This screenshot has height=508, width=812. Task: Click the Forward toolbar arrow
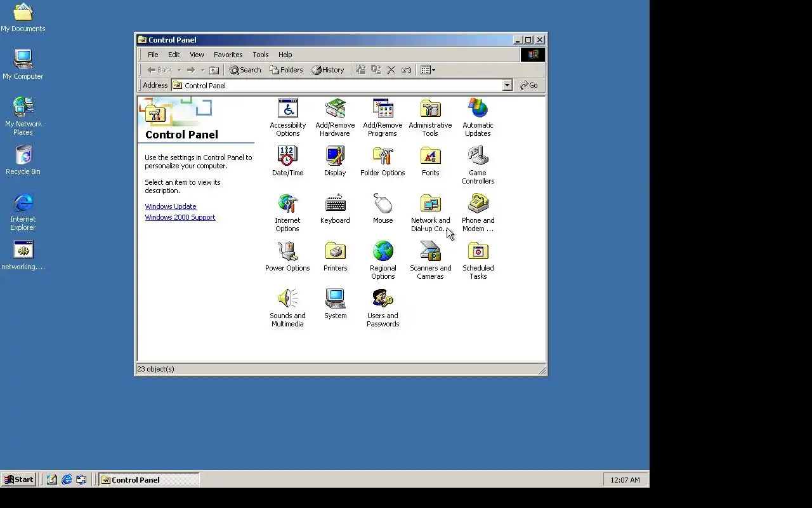click(190, 70)
